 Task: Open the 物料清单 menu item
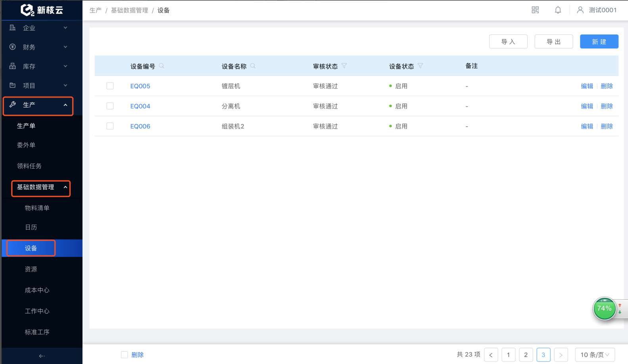tap(37, 208)
